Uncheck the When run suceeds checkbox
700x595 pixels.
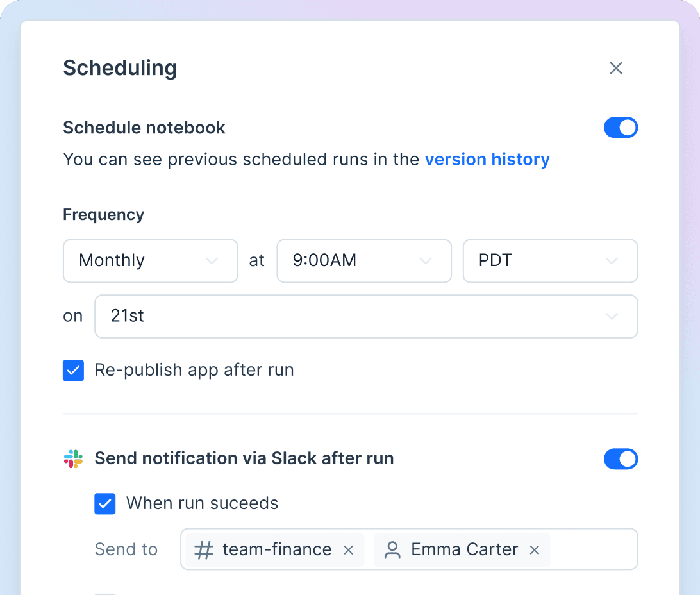pyautogui.click(x=105, y=504)
